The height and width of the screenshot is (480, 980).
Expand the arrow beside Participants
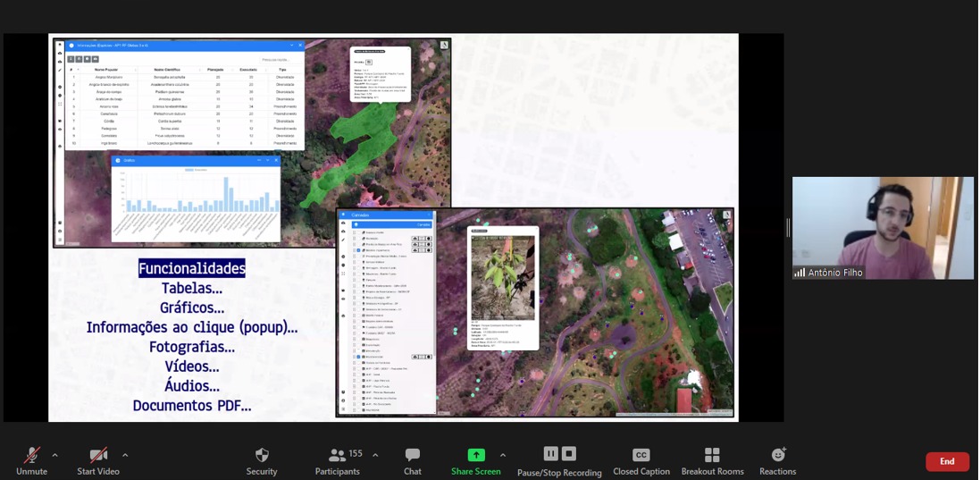(375, 455)
